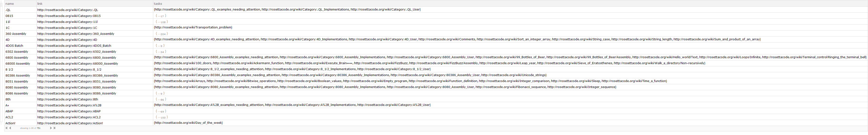This screenshot has height=135, width=868.
Task: Select the '8 1/2' name cell
Action: [x=20, y=69]
